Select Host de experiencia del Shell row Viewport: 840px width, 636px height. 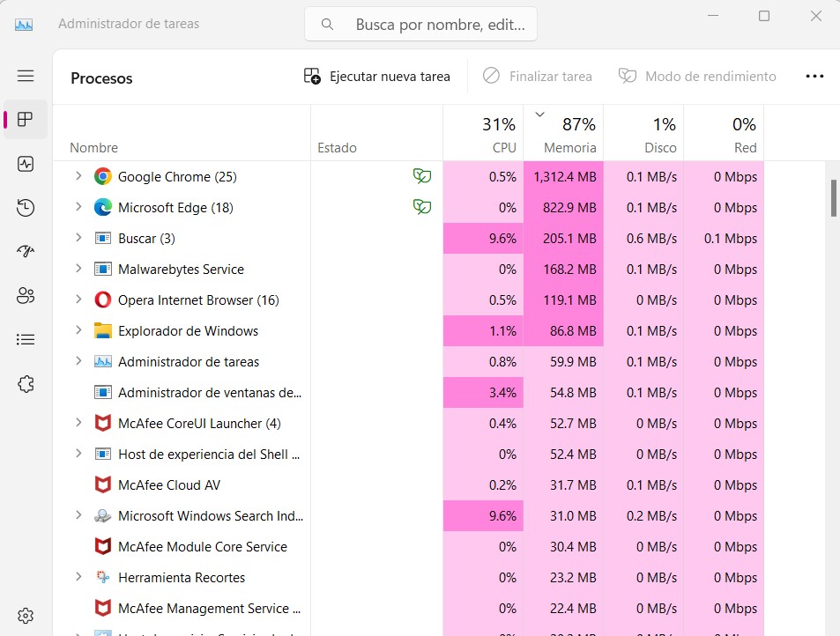[408, 454]
